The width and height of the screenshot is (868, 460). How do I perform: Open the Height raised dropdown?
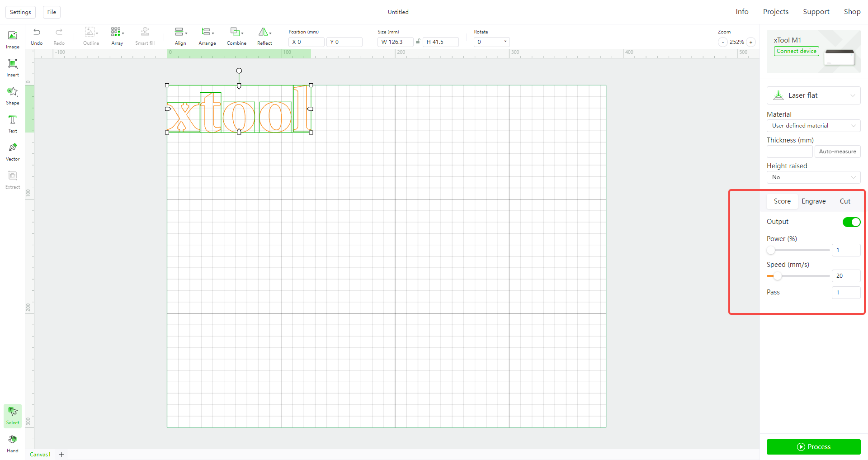coord(813,177)
